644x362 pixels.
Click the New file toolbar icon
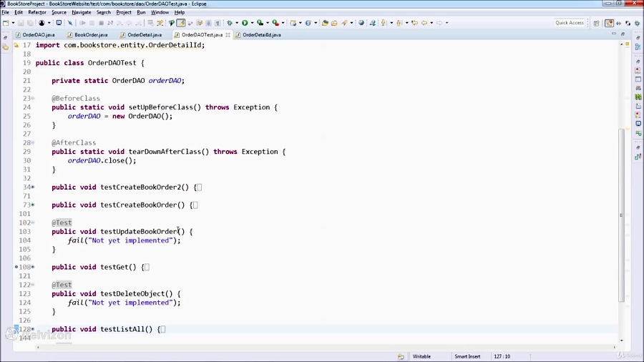[6, 23]
